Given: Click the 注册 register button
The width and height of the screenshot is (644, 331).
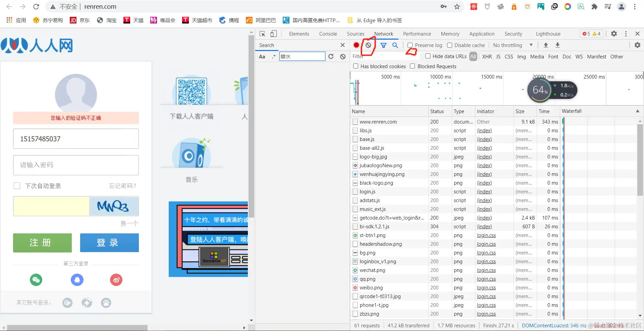Looking at the screenshot, I should coord(42,243).
